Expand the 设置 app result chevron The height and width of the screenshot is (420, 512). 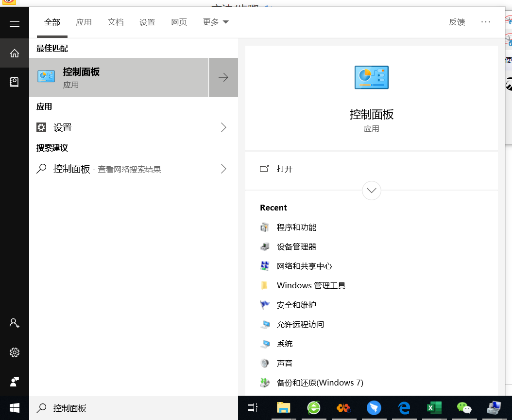click(x=223, y=127)
